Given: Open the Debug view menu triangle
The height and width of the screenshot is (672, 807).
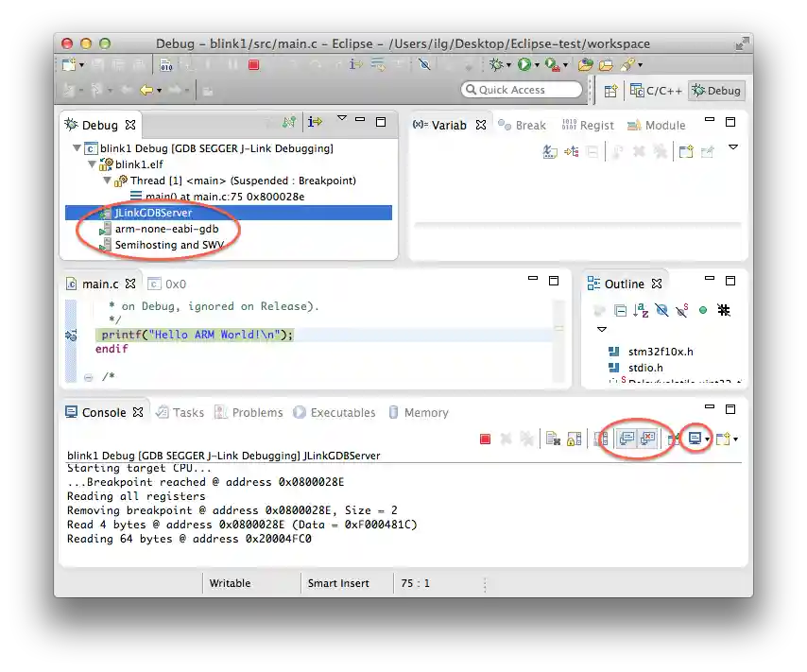Looking at the screenshot, I should click(342, 120).
